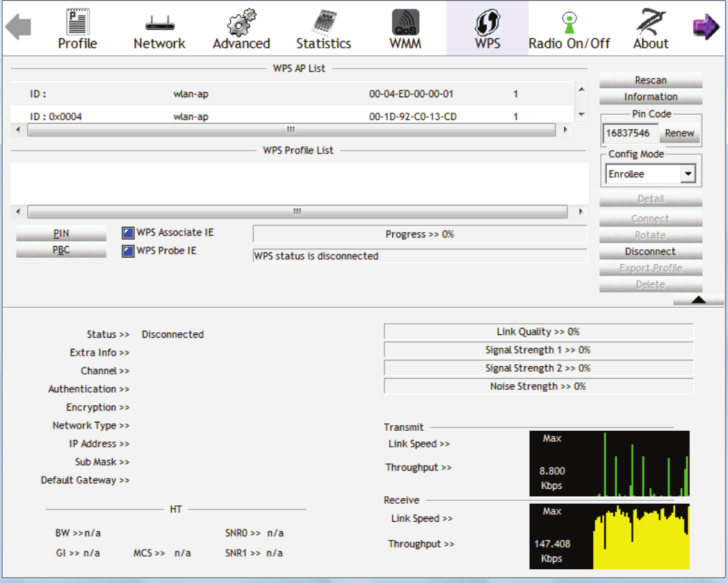Click the Rotate button
This screenshot has height=583, width=728.
(x=650, y=235)
